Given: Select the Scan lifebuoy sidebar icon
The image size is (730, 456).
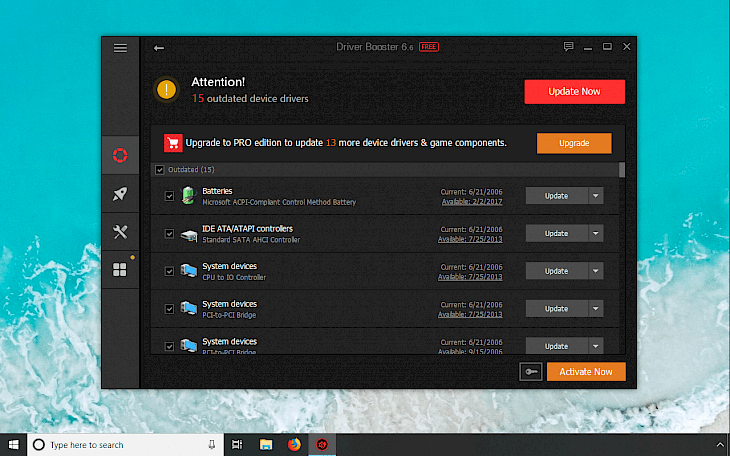Looking at the screenshot, I should [120, 155].
